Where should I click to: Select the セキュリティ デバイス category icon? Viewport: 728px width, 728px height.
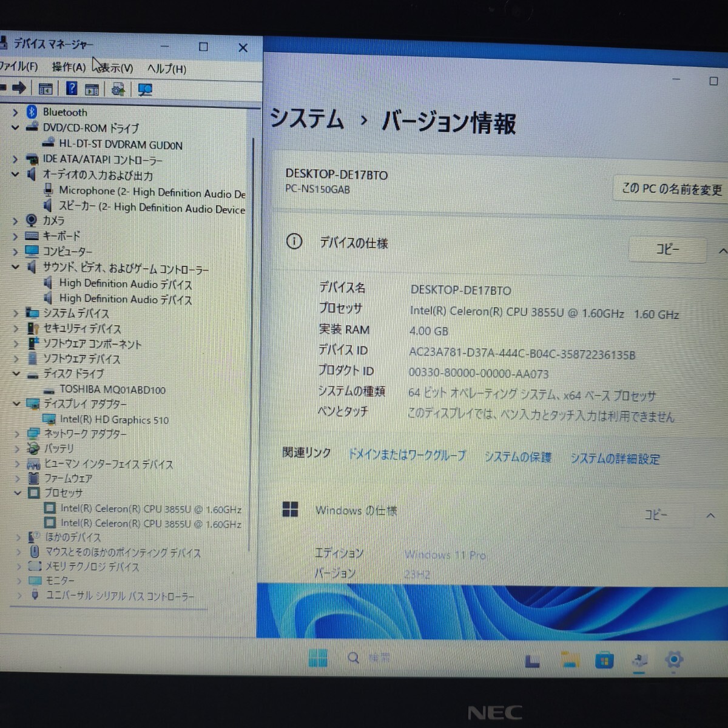pos(33,328)
